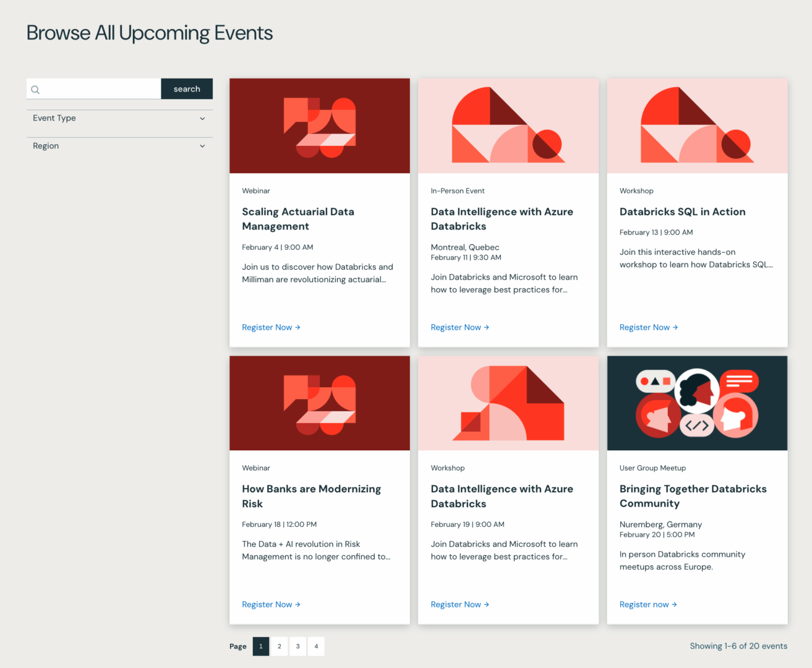Click the arrow icon beside Scaling Actuarial Data Management's Register Now

tap(297, 327)
